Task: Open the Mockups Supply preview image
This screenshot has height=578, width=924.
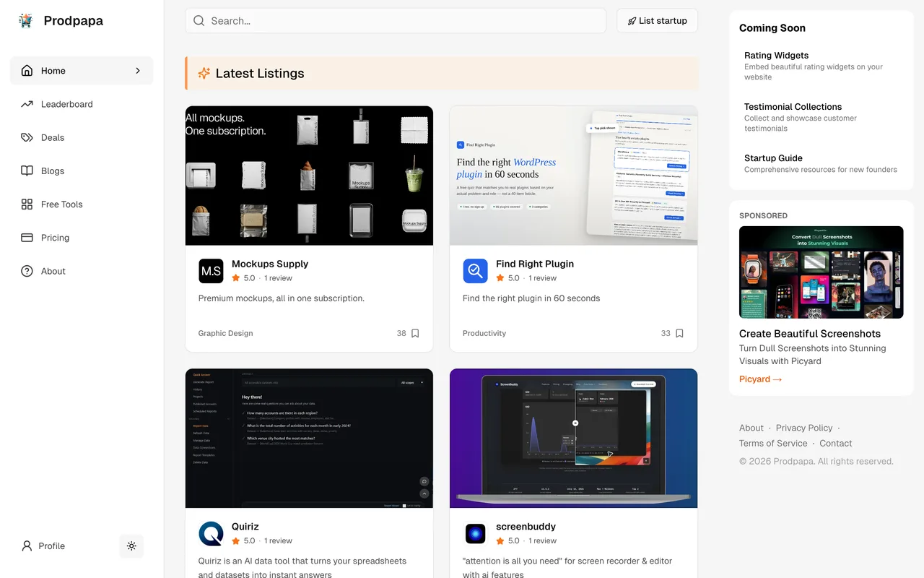Action: pos(309,176)
